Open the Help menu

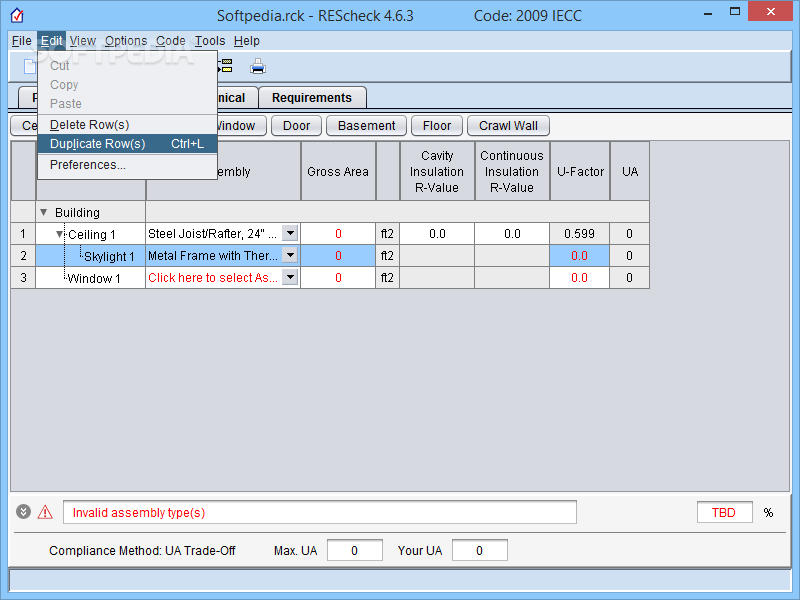click(247, 41)
